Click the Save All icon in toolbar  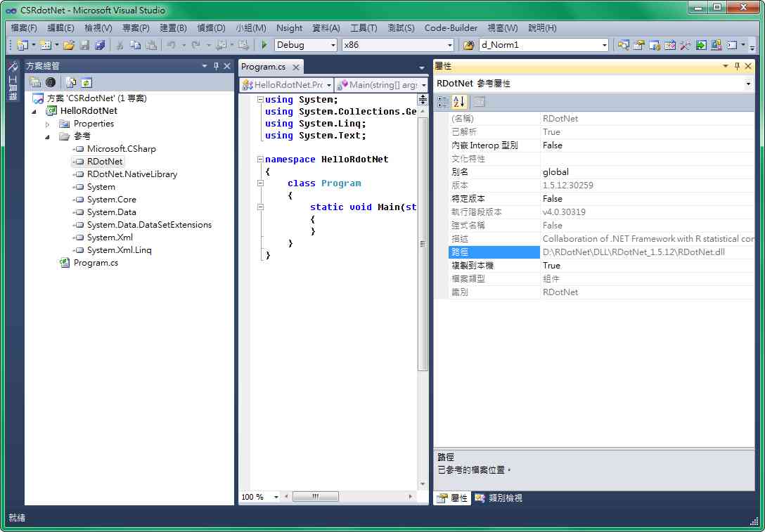[100, 45]
